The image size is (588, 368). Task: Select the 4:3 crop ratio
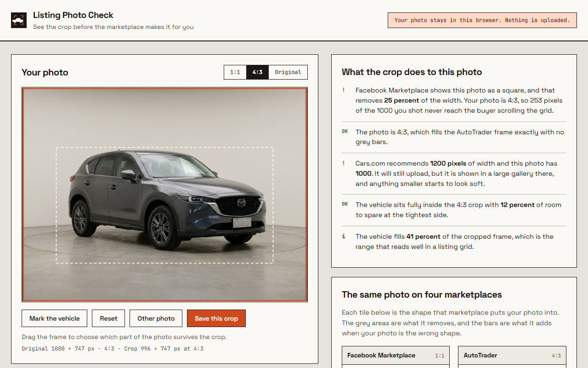tap(257, 72)
